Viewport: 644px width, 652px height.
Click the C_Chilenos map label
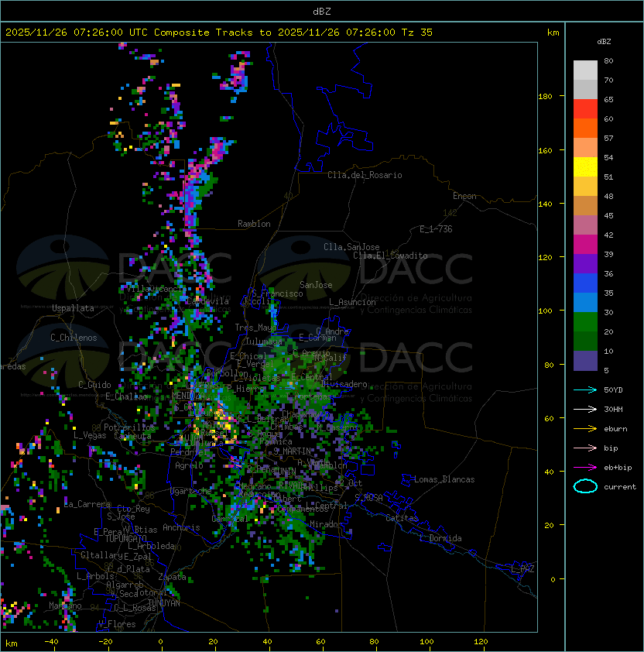[x=74, y=338]
